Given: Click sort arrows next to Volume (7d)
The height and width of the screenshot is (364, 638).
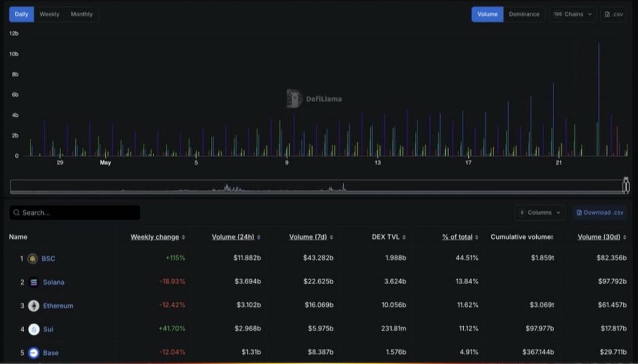Looking at the screenshot, I should pos(331,237).
